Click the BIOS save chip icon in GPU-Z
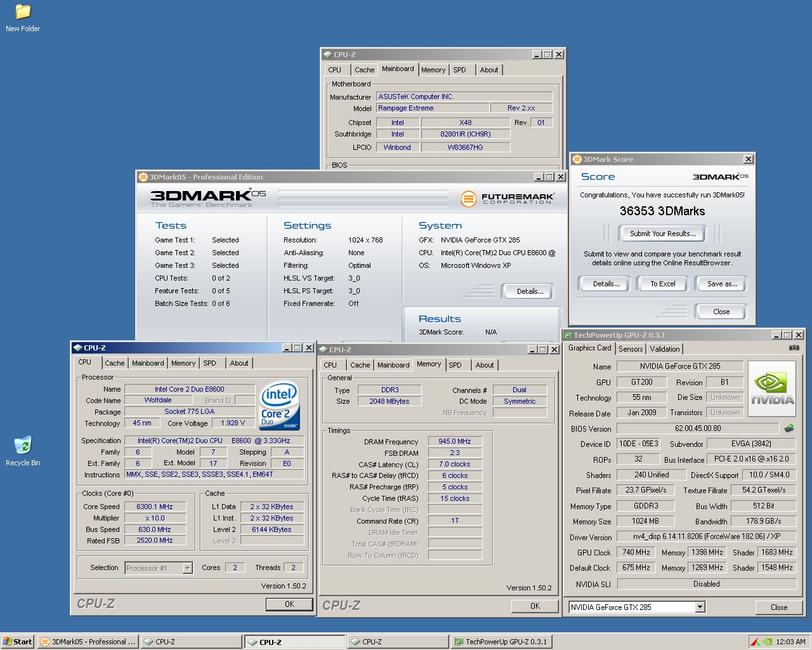The image size is (812, 650). [789, 428]
